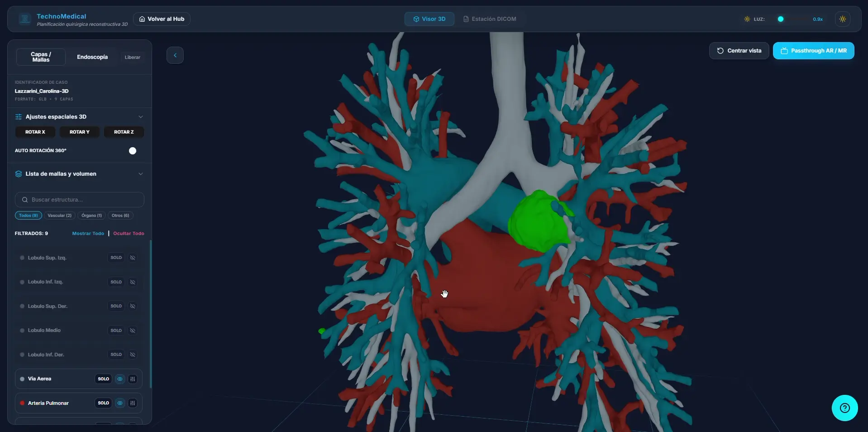Solo the Lobulo Inf. Izq. layer
Image resolution: width=868 pixels, height=432 pixels.
point(116,282)
